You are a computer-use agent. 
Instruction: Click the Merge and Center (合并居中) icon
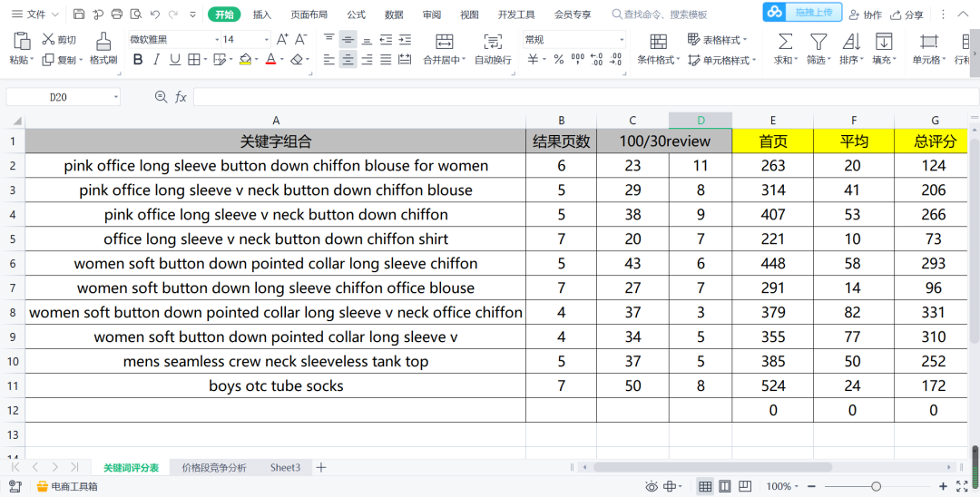[444, 42]
